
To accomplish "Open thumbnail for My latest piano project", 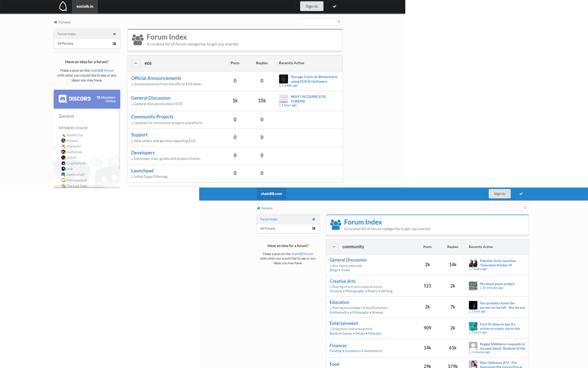I will [473, 286].
